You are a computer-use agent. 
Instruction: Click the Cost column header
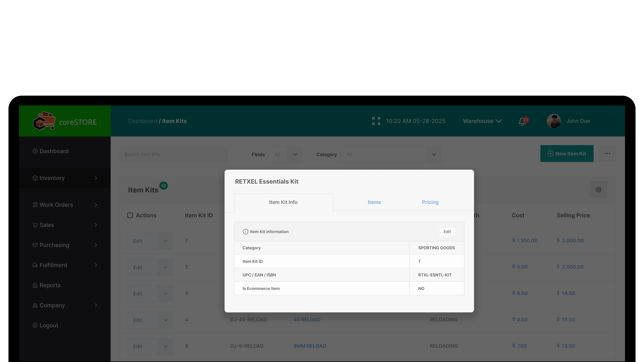(x=518, y=215)
